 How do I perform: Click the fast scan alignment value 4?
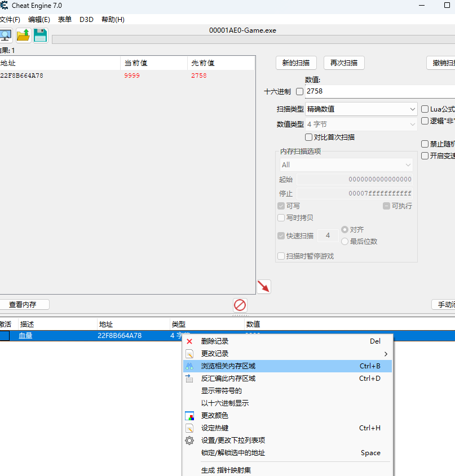[328, 235]
